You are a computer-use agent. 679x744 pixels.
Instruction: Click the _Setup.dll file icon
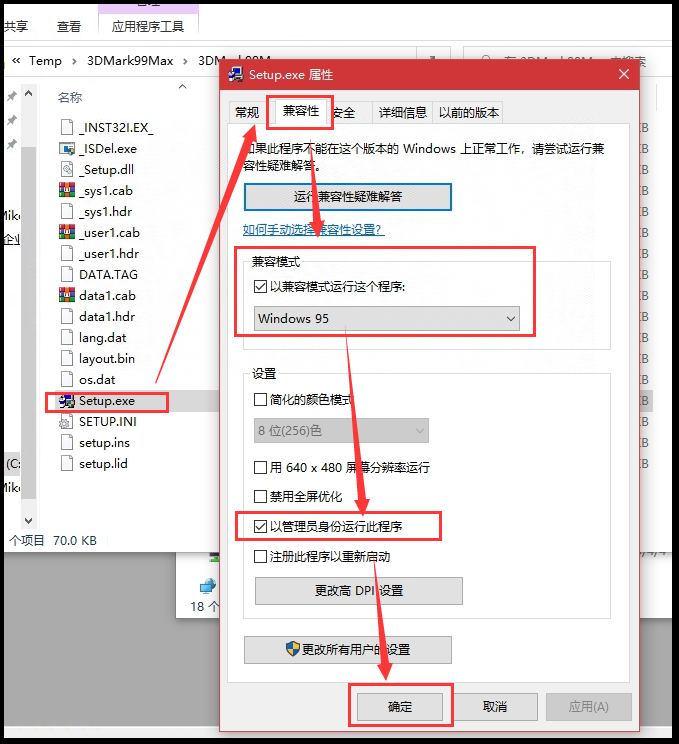click(x=67, y=170)
